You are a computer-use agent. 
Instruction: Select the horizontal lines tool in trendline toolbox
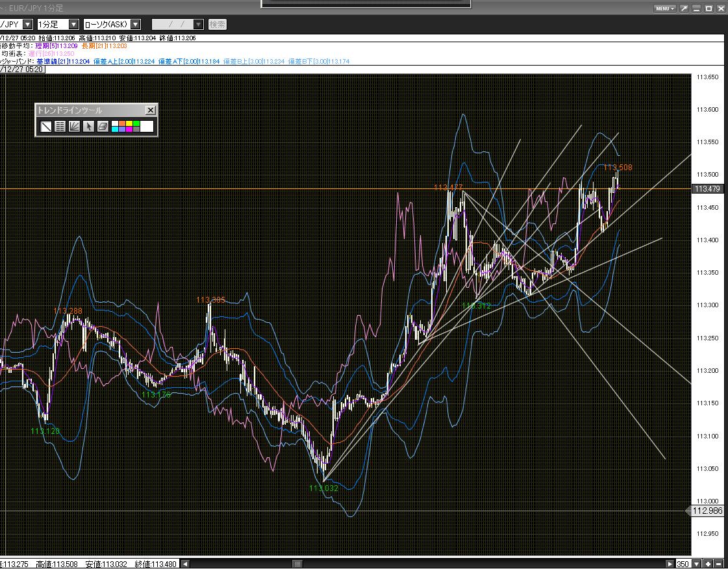[x=60, y=127]
